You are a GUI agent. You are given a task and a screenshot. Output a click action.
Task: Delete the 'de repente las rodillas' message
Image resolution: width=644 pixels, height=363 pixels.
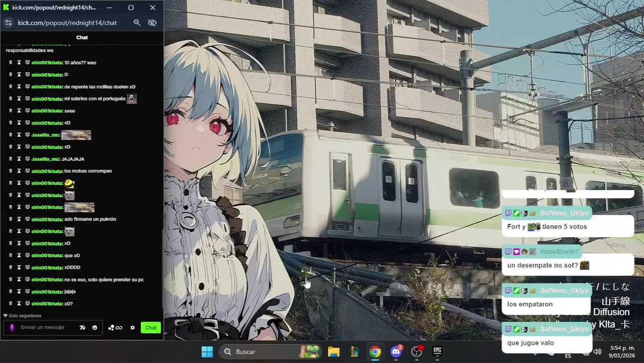pos(11,87)
